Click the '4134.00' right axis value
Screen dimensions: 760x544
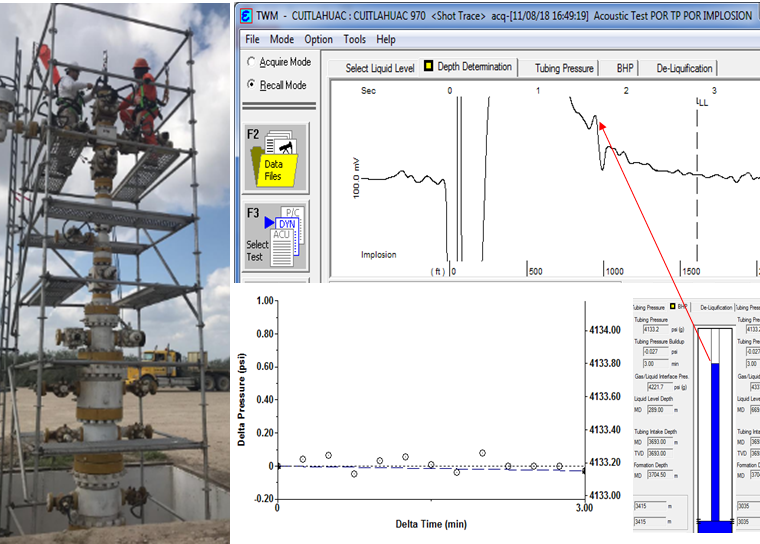605,330
